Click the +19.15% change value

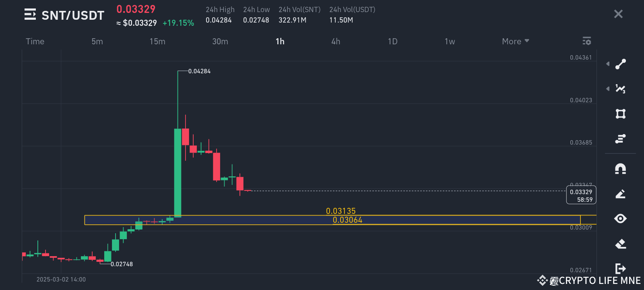pyautogui.click(x=178, y=23)
